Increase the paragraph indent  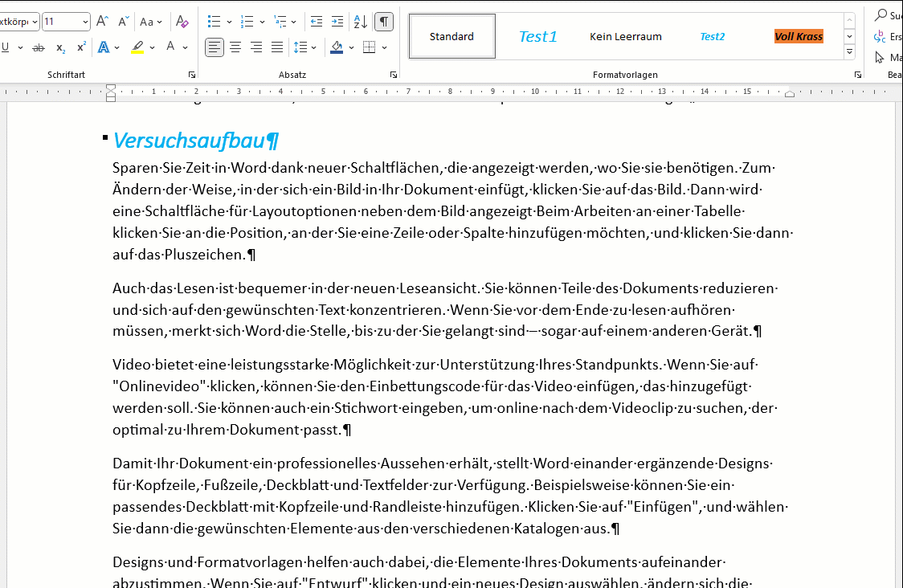pos(337,22)
